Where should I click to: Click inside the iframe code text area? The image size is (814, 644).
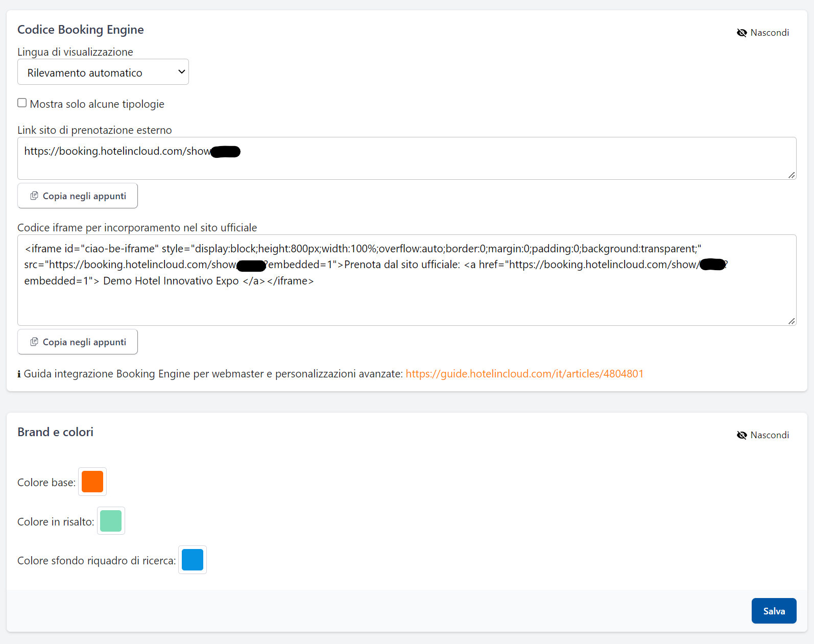click(x=406, y=304)
